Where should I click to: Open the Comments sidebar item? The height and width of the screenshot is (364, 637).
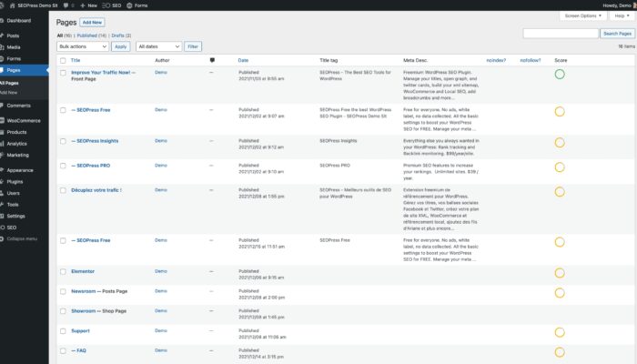click(x=19, y=106)
